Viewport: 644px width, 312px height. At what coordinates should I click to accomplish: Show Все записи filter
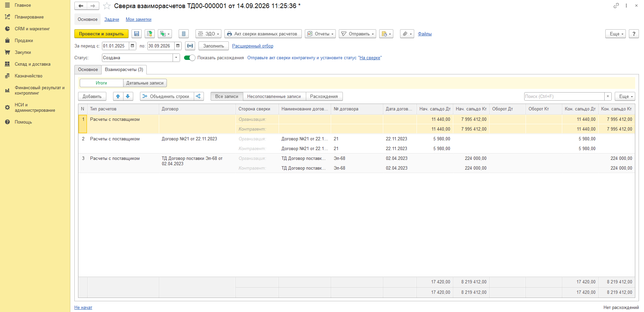click(227, 96)
